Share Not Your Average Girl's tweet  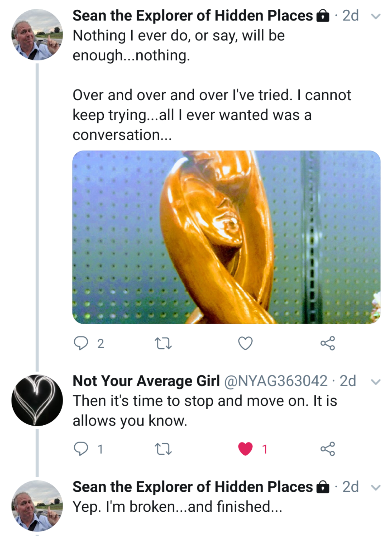point(328,449)
